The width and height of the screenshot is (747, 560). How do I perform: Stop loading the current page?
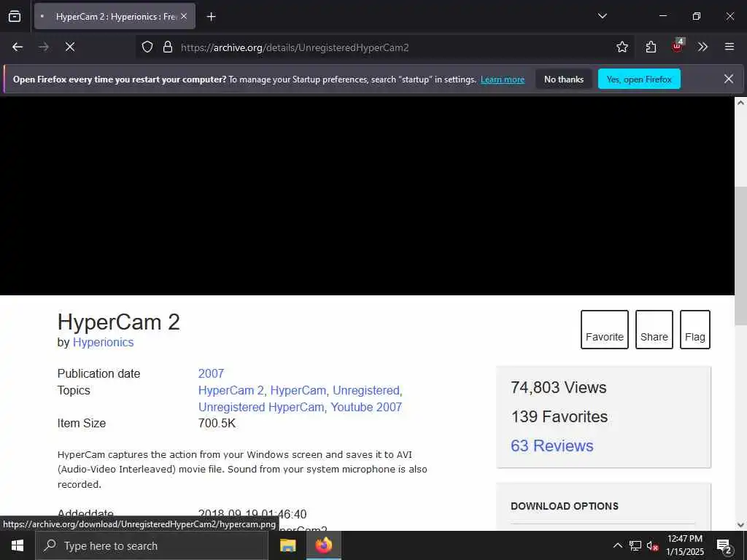click(69, 47)
